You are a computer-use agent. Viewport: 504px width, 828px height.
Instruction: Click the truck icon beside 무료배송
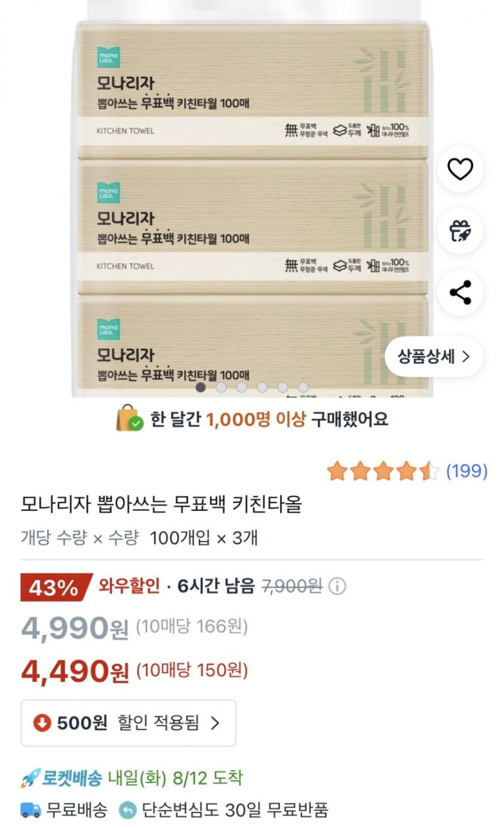[x=31, y=809]
